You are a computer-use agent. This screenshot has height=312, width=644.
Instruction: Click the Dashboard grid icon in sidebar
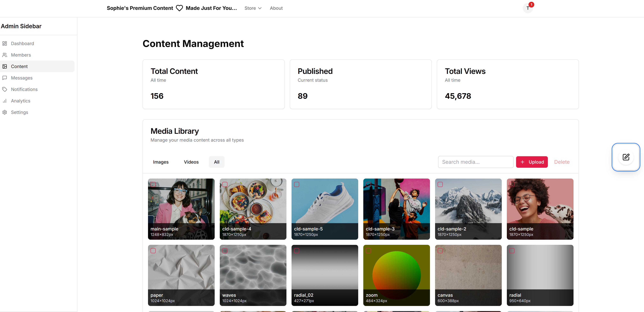(4, 43)
